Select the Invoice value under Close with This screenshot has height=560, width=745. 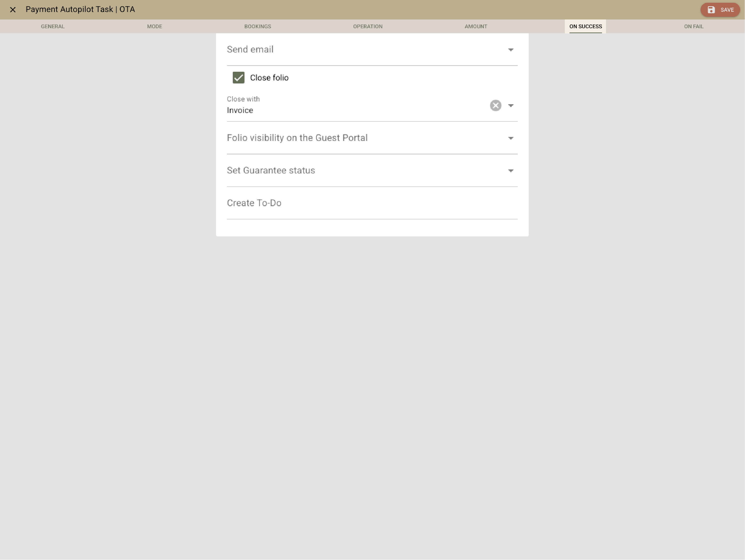pyautogui.click(x=240, y=110)
